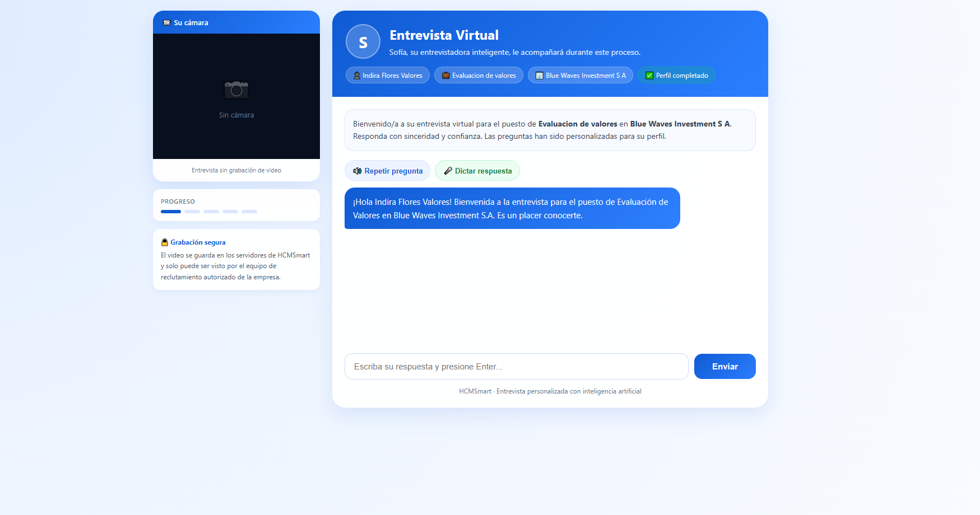Viewport: 980px width, 515px height.
Task: Select the Indira Flores Valores chip
Action: (x=388, y=75)
